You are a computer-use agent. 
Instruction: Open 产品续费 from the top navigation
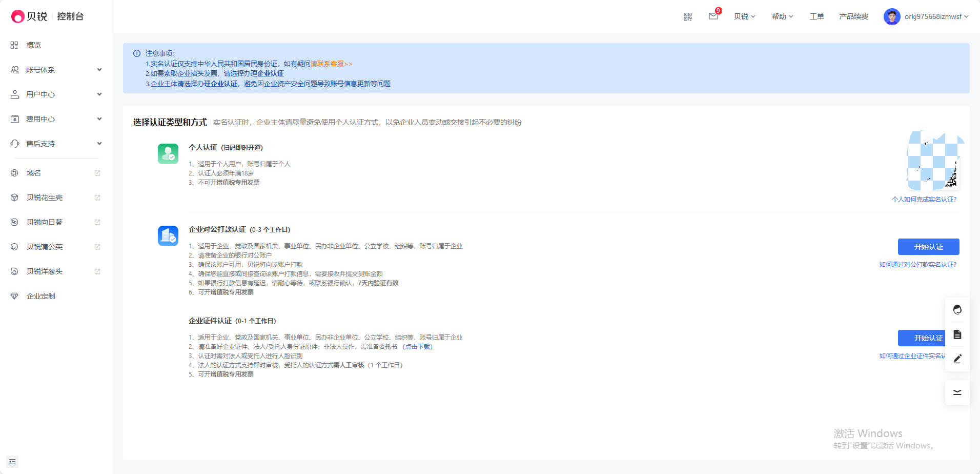854,16
